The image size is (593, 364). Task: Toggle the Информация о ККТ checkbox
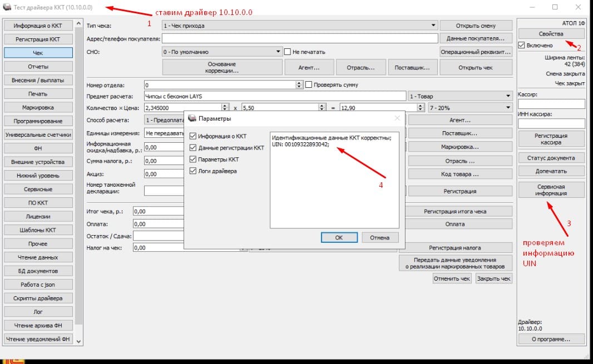pyautogui.click(x=193, y=136)
